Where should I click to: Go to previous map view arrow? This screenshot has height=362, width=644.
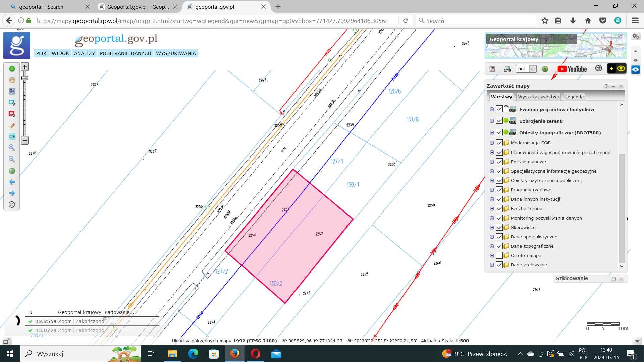click(x=12, y=182)
